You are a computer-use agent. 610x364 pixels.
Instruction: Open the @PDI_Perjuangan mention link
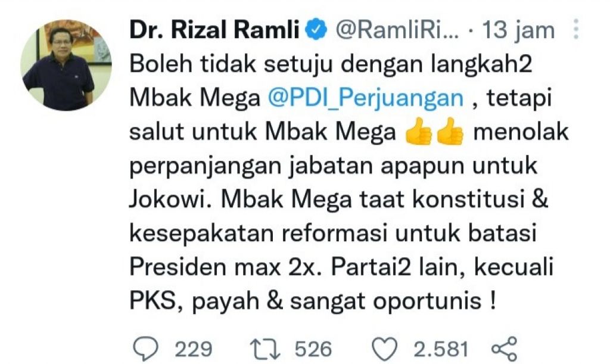366,98
